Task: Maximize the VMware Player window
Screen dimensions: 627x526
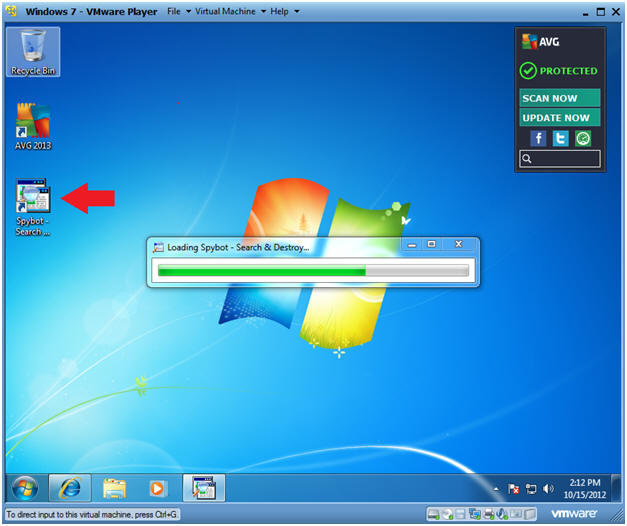Action: click(601, 12)
